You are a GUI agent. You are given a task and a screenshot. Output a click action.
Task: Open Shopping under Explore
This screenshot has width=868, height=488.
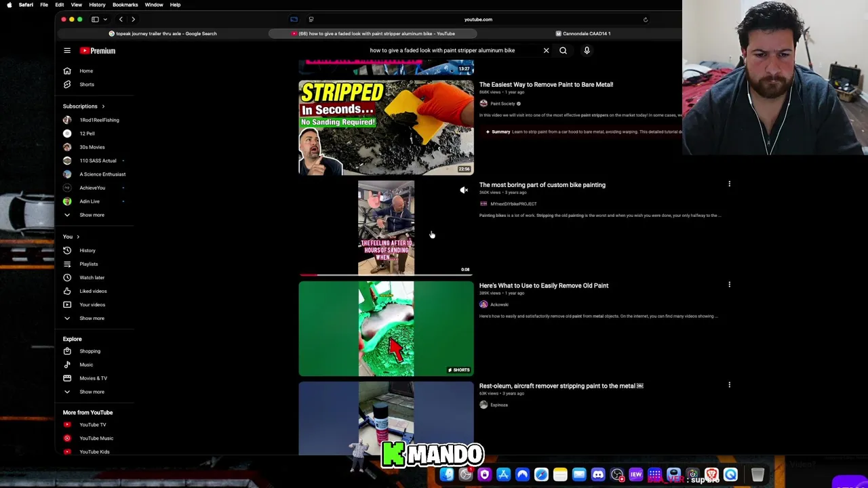click(95, 351)
